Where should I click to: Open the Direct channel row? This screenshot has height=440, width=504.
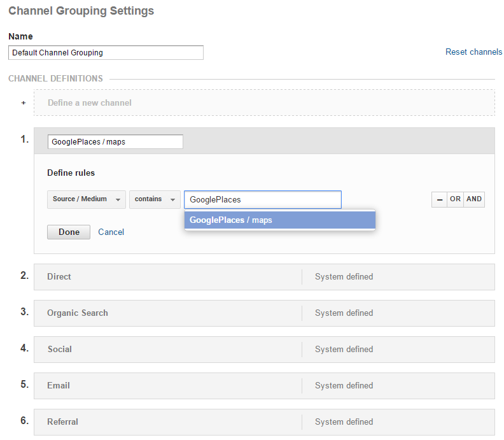(264, 277)
